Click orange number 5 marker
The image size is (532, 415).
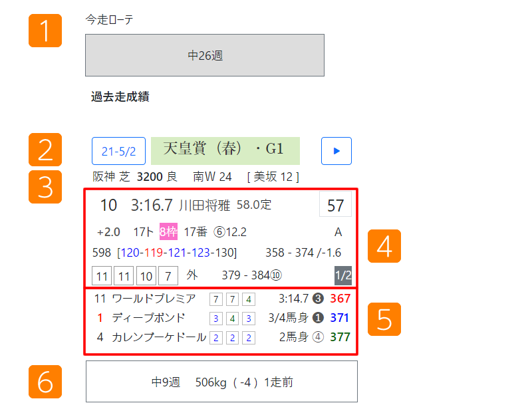point(384,319)
